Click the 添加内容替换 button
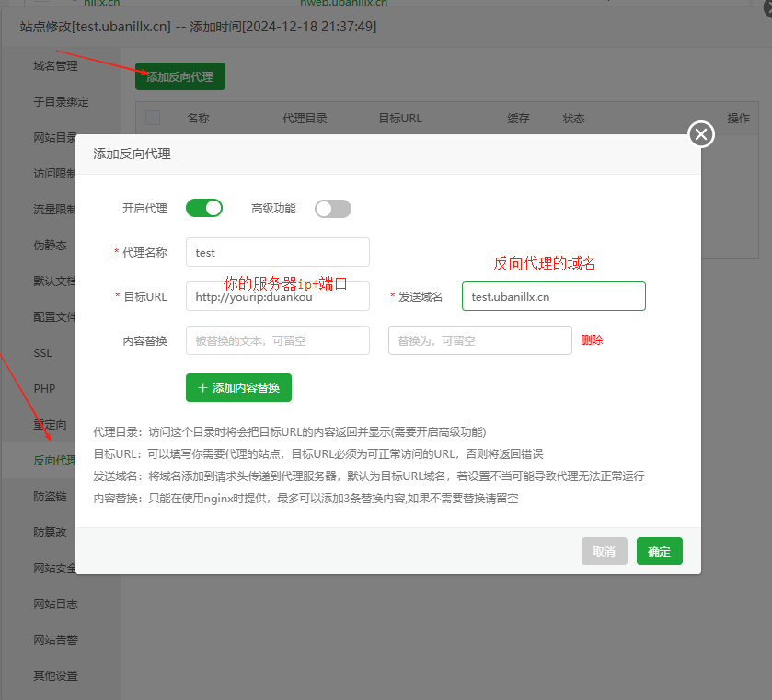This screenshot has height=700, width=772. pos(239,388)
